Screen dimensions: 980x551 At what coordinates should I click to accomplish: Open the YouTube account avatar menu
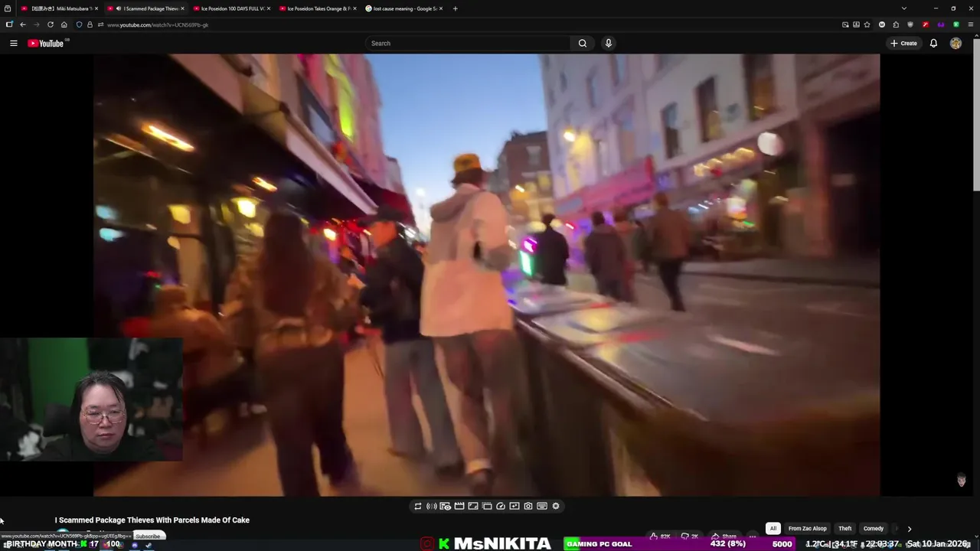pos(955,44)
